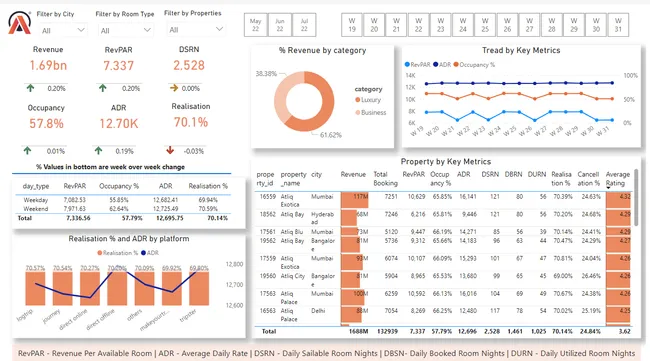Click the 1.69bn Revenue value
650x361 pixels.
point(48,65)
